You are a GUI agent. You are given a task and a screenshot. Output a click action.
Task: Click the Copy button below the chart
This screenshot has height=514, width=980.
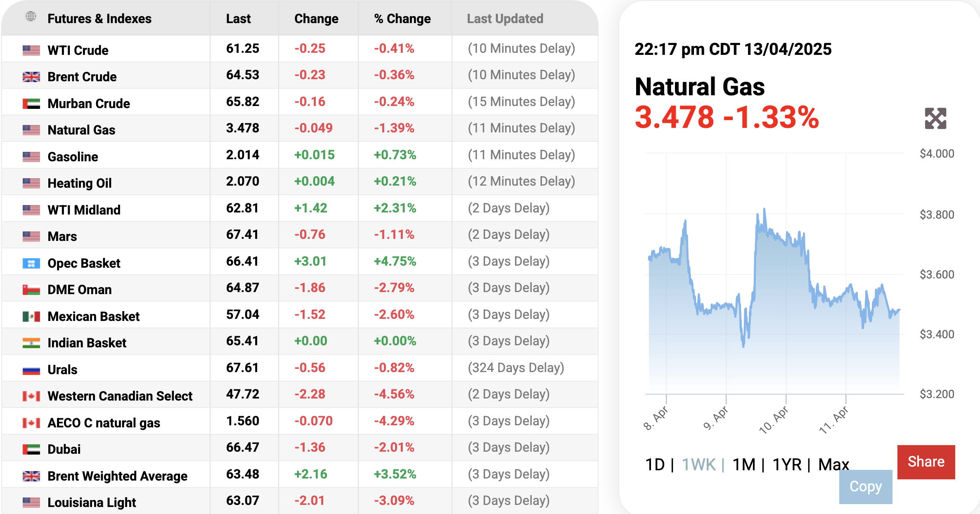point(866,487)
